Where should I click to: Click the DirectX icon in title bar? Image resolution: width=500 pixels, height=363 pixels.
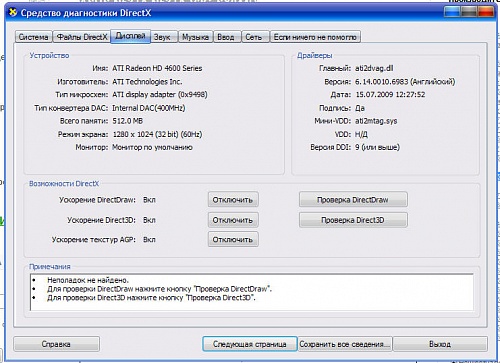pyautogui.click(x=13, y=13)
